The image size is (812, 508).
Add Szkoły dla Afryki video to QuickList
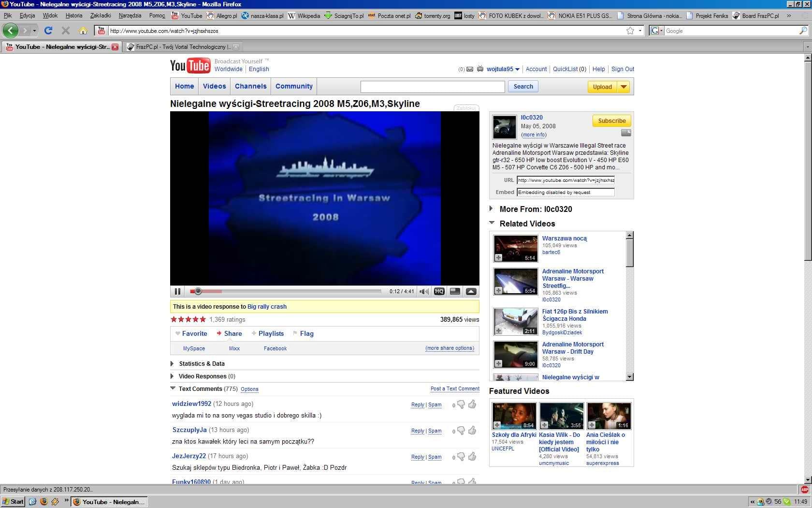pos(497,425)
